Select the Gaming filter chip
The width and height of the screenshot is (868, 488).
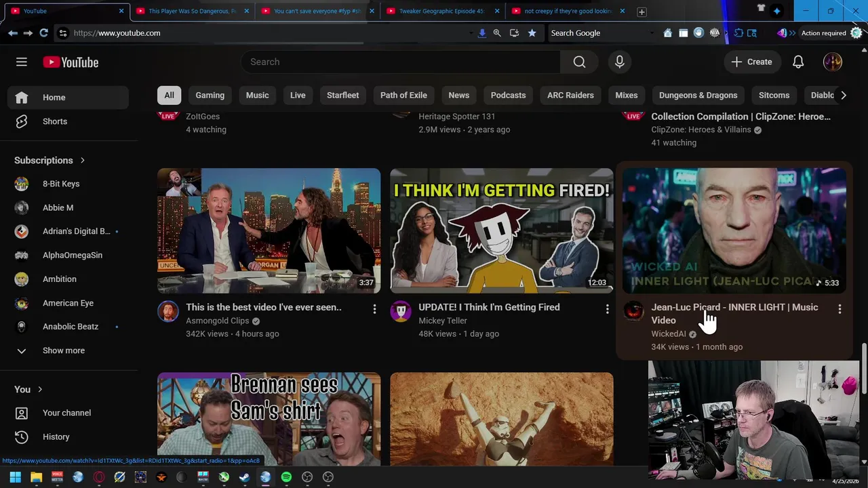click(x=210, y=95)
